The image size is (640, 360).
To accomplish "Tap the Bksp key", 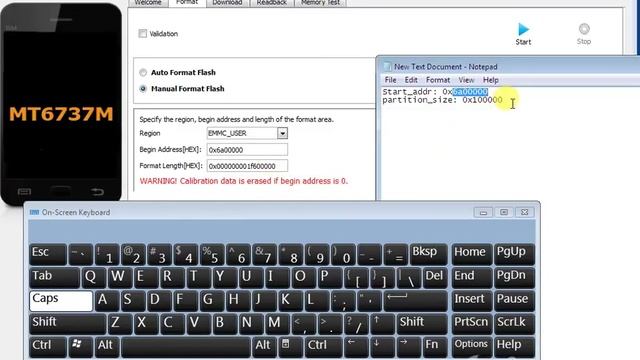I will (428, 254).
